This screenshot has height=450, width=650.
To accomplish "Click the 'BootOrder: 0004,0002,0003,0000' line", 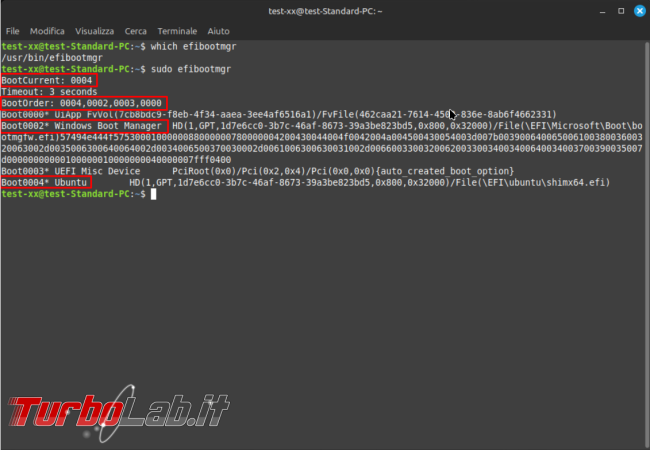I will tap(82, 103).
